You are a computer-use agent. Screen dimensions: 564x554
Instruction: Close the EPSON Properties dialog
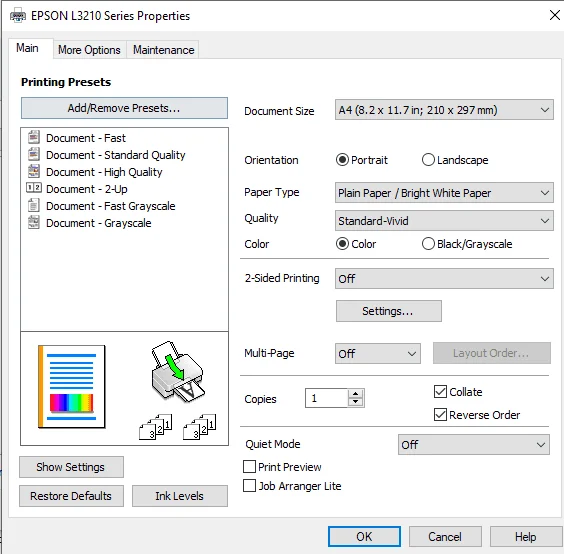555,15
